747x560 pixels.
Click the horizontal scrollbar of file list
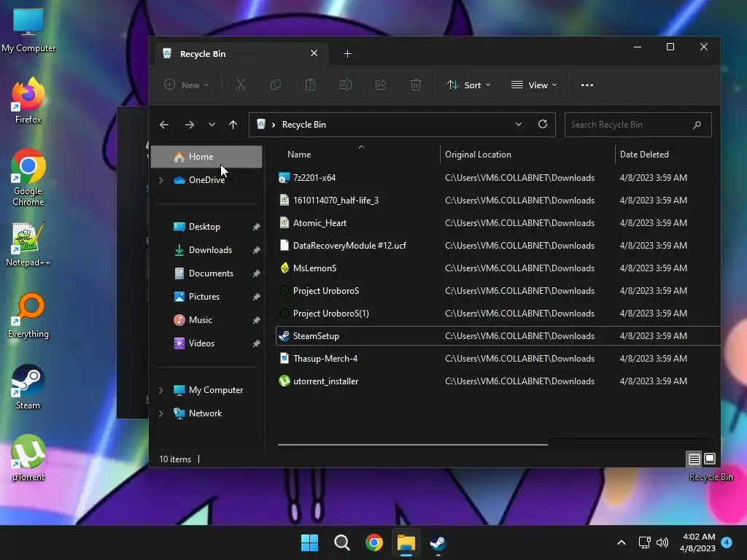tap(413, 444)
